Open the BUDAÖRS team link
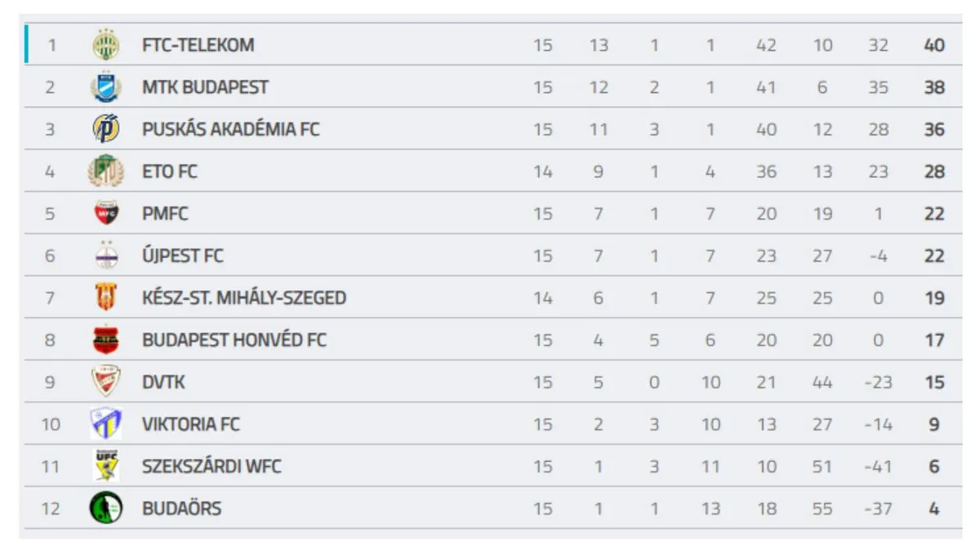 [x=181, y=509]
